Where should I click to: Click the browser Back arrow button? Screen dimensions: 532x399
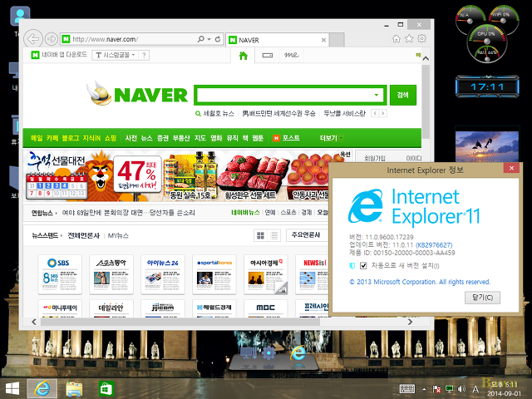(x=33, y=39)
